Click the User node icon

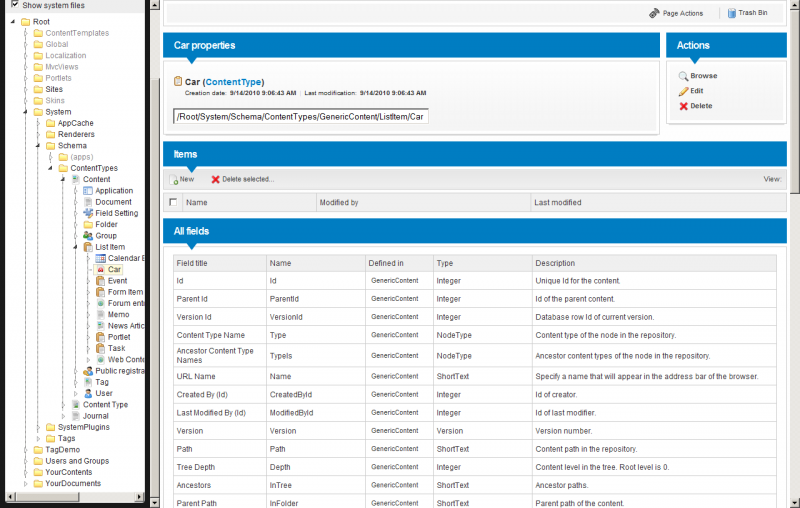point(88,393)
